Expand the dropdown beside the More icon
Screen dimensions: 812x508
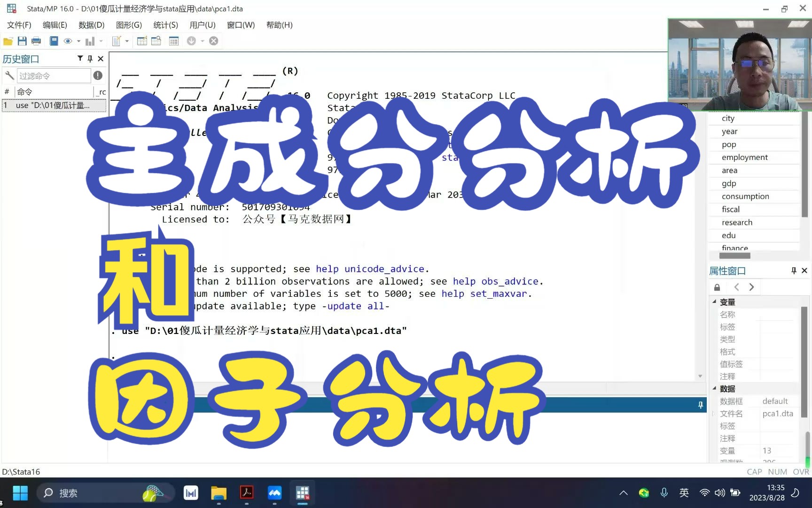pyautogui.click(x=203, y=41)
